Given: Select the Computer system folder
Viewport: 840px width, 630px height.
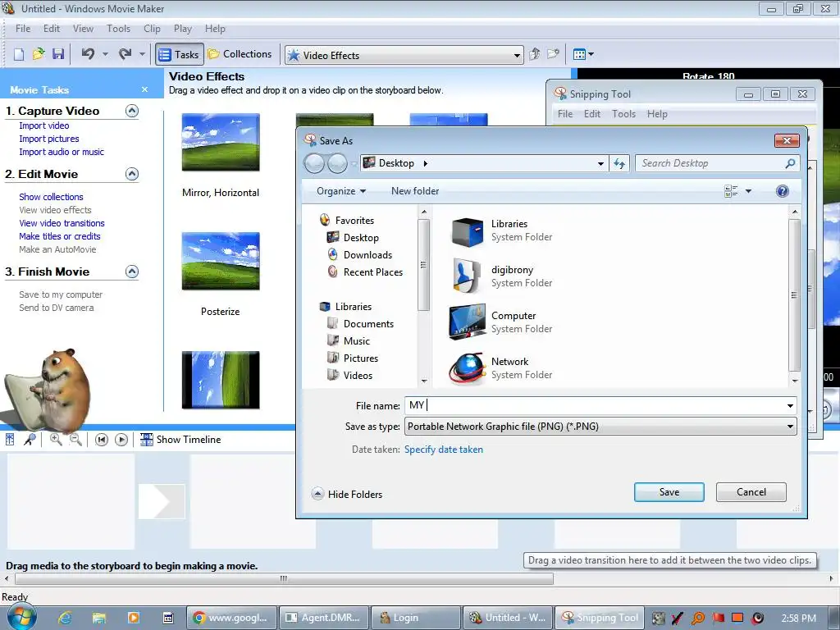Looking at the screenshot, I should tap(502, 322).
